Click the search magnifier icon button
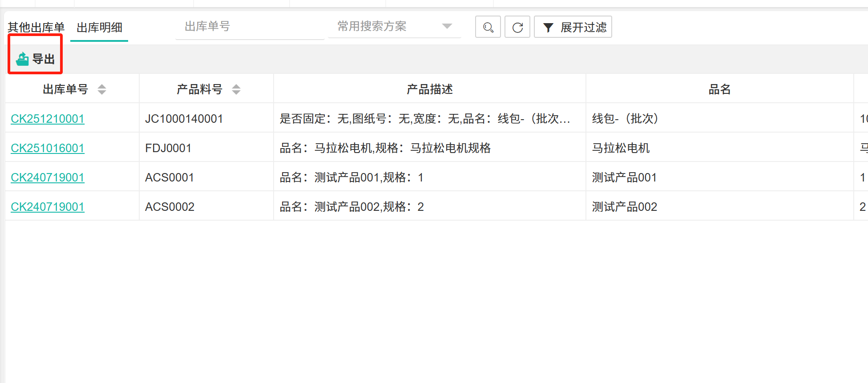868x383 pixels. (x=488, y=27)
